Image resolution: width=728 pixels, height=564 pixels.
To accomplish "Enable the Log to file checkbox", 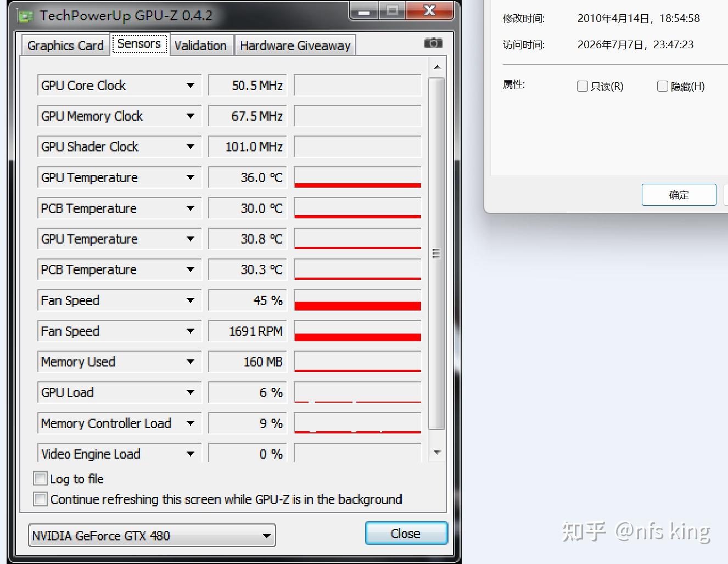I will (x=40, y=478).
